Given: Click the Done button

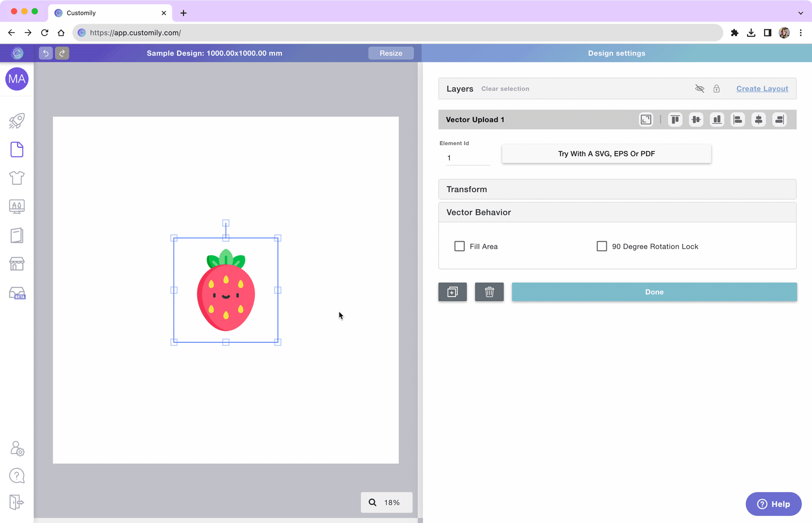Looking at the screenshot, I should (x=654, y=292).
